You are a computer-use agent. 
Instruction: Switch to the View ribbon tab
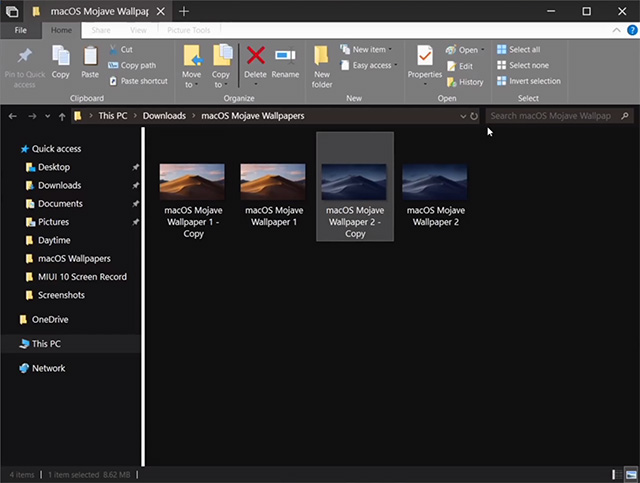click(138, 30)
